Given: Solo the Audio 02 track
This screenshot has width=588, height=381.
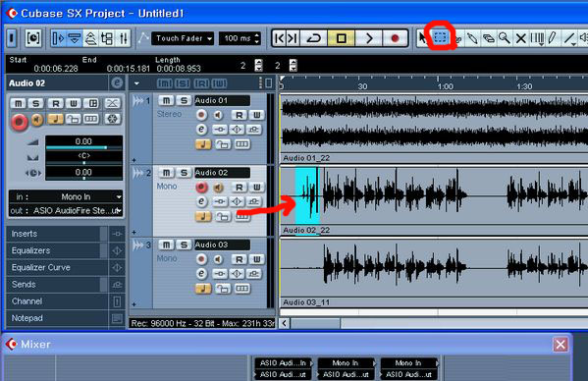Looking at the screenshot, I should 184,173.
